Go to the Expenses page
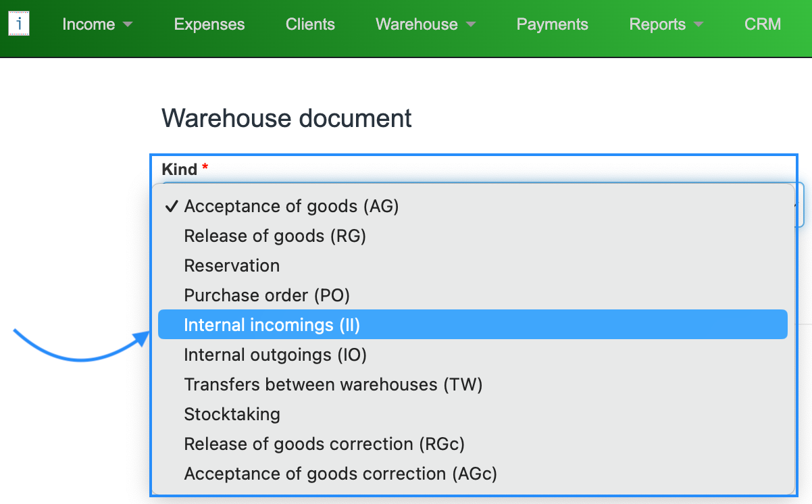 point(209,24)
